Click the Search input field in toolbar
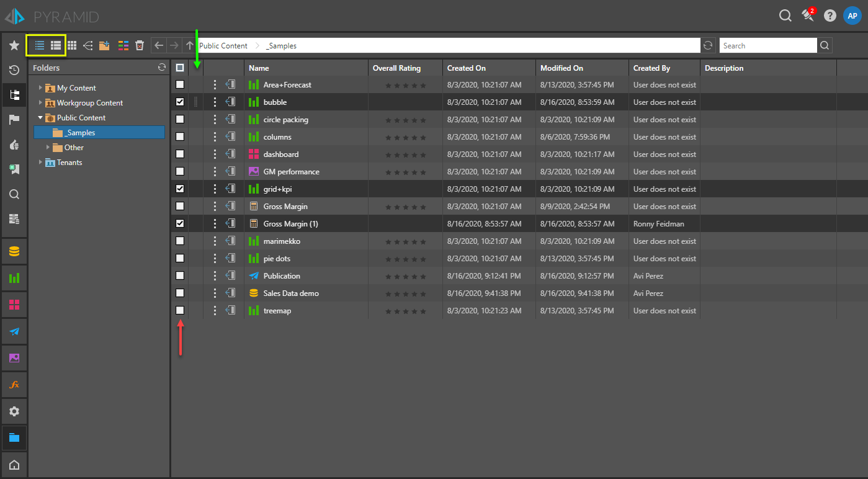This screenshot has height=479, width=868. click(767, 46)
